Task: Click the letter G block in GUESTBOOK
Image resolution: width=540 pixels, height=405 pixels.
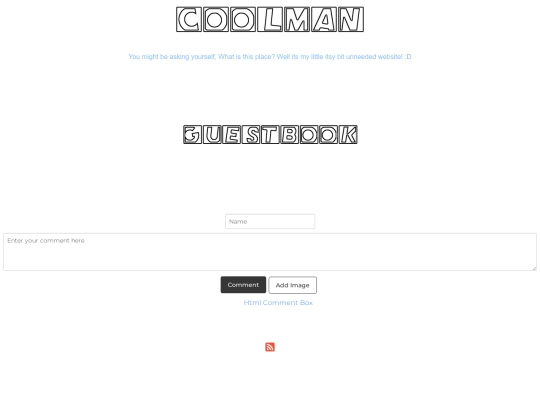Action: [x=193, y=134]
